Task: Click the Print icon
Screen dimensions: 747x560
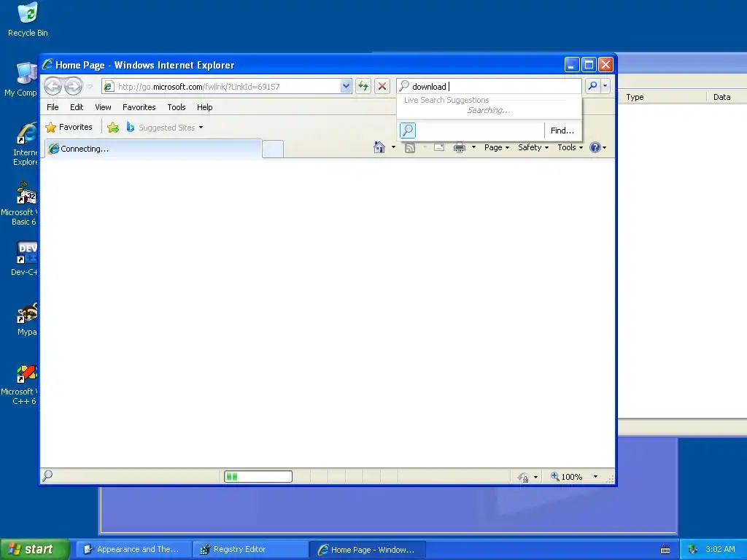Action: pyautogui.click(x=460, y=147)
